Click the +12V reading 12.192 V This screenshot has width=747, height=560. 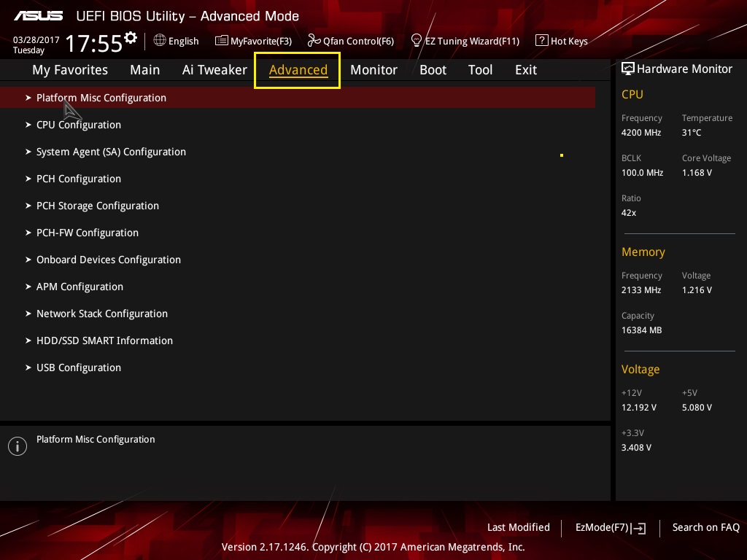pyautogui.click(x=639, y=408)
